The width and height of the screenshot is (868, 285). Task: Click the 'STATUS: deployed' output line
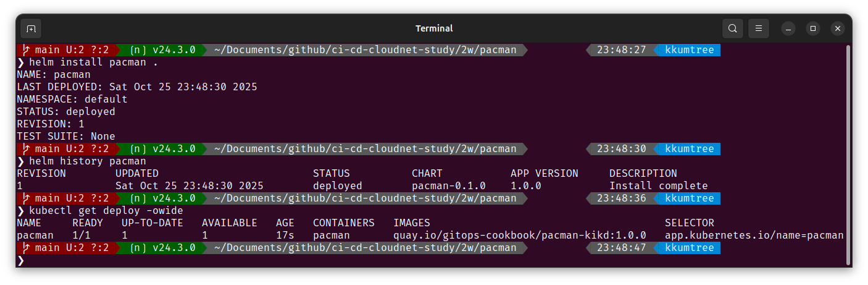coord(66,112)
